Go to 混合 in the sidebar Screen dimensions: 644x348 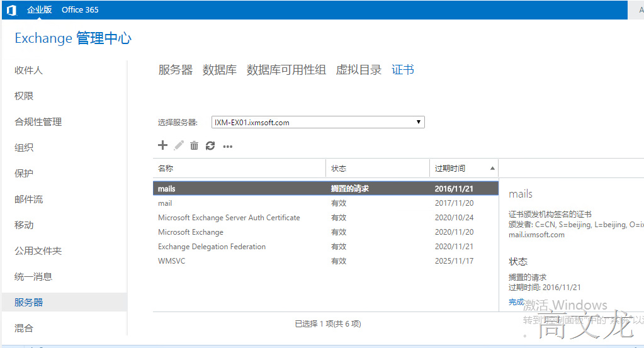pos(24,328)
